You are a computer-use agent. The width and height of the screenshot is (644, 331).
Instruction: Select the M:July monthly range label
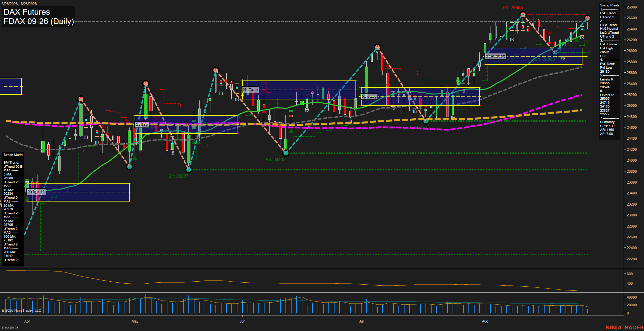[369, 96]
